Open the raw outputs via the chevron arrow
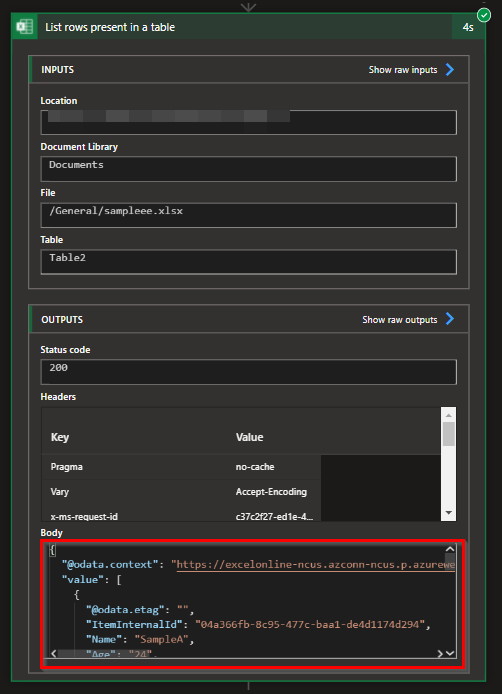This screenshot has width=502, height=694. click(x=450, y=319)
